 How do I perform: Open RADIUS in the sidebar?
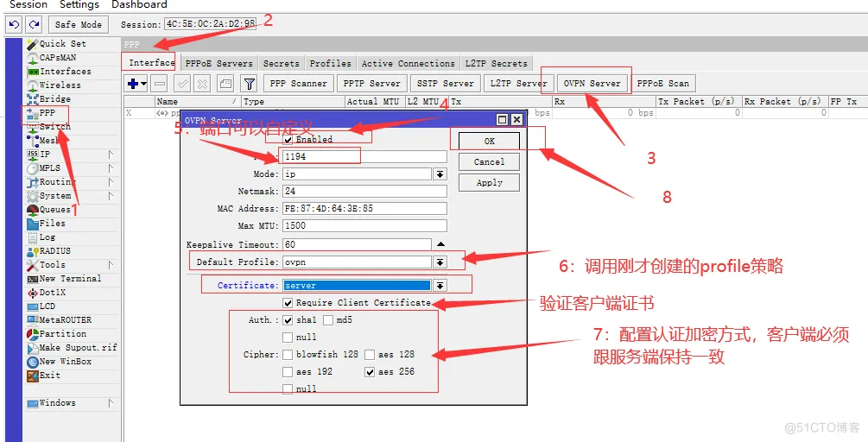pyautogui.click(x=54, y=251)
